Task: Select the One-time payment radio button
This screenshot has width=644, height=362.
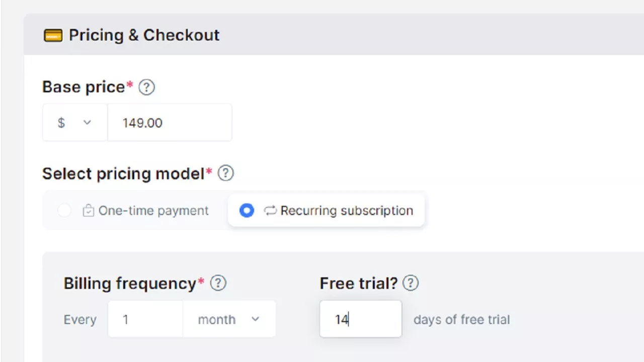Action: (64, 211)
